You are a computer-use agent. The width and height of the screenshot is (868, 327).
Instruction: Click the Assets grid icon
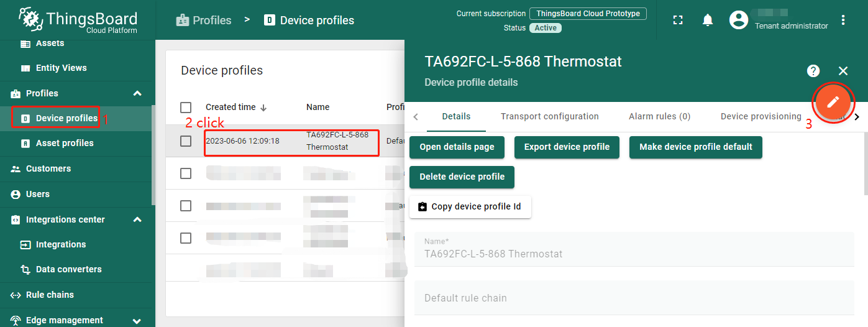coord(25,44)
